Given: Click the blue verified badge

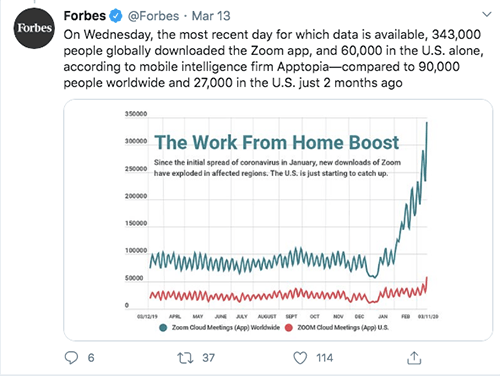Looking at the screenshot, I should pyautogui.click(x=116, y=16).
